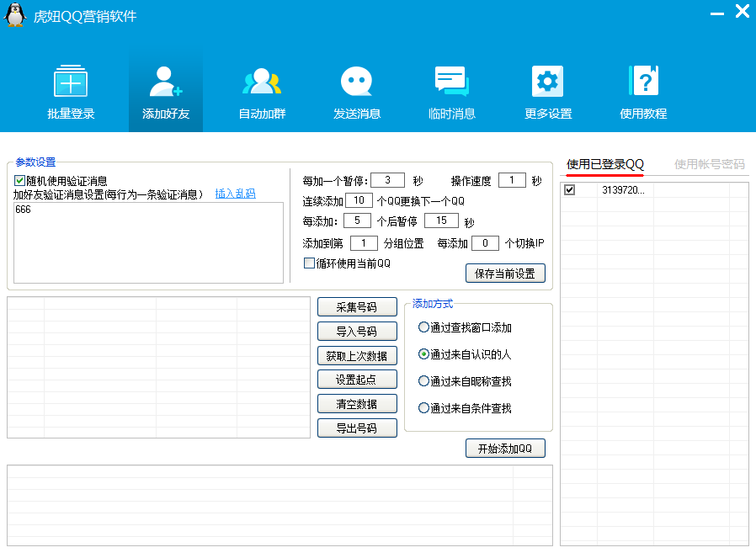Click the 添加方式 group label

pyautogui.click(x=433, y=304)
